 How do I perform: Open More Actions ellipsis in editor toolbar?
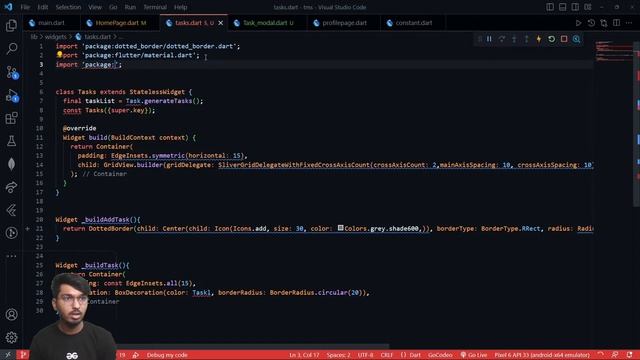coord(629,23)
